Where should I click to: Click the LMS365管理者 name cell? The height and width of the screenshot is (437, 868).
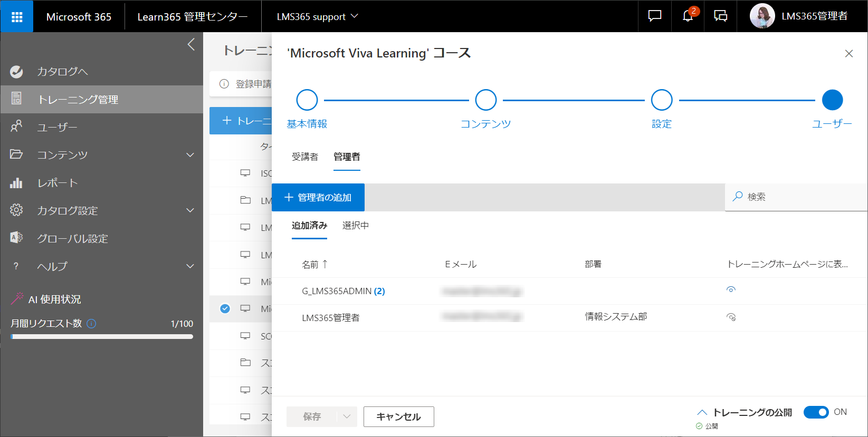(331, 318)
